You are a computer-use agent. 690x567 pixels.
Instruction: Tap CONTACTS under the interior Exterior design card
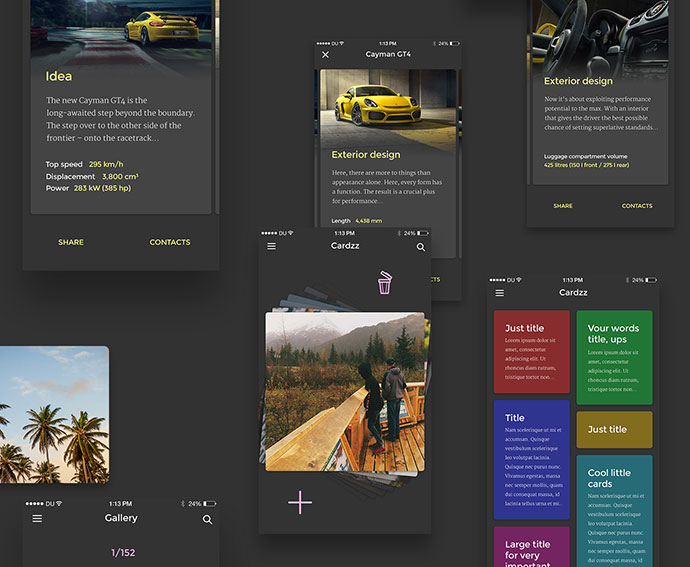point(637,206)
